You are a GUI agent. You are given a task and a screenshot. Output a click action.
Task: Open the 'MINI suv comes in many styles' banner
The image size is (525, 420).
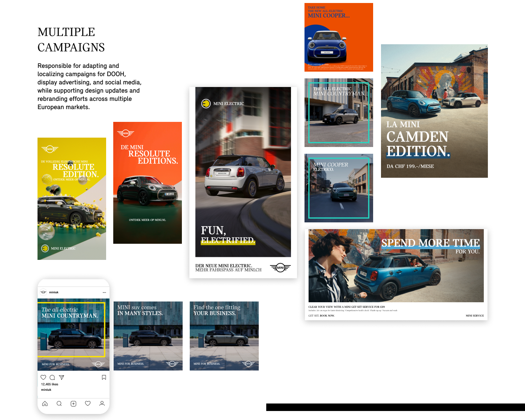[x=148, y=336]
